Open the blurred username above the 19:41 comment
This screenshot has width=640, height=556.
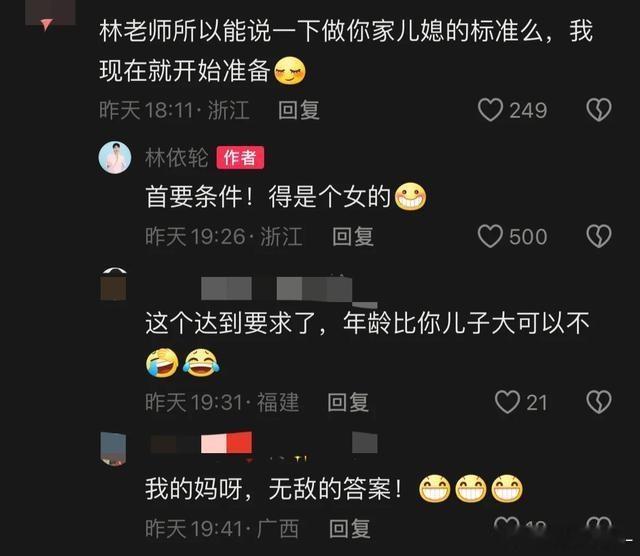(x=263, y=443)
